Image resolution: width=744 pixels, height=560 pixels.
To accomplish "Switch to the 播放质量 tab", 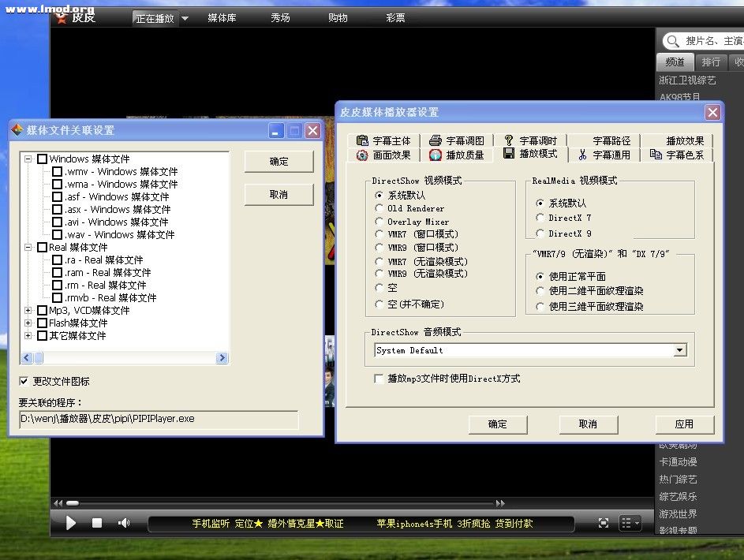I will (457, 155).
